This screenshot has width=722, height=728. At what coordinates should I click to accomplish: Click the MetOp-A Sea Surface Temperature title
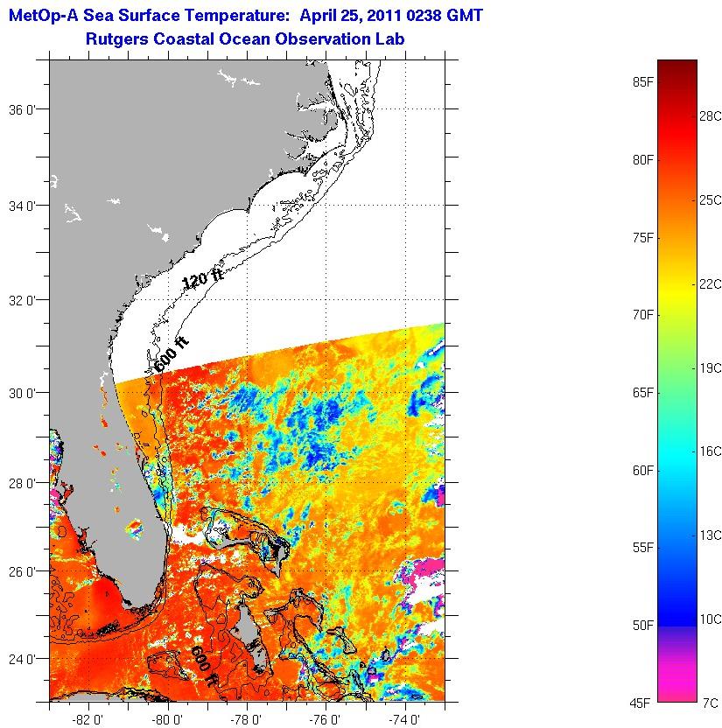pos(246,16)
